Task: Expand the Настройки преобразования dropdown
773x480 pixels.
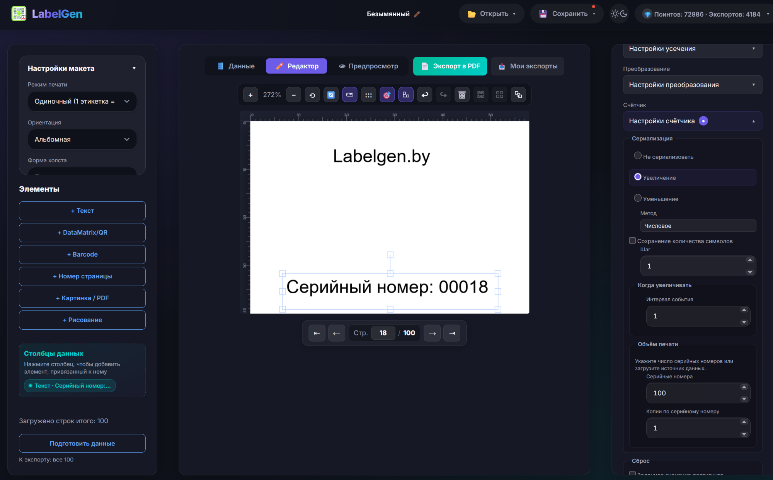Action: pyautogui.click(x=692, y=85)
